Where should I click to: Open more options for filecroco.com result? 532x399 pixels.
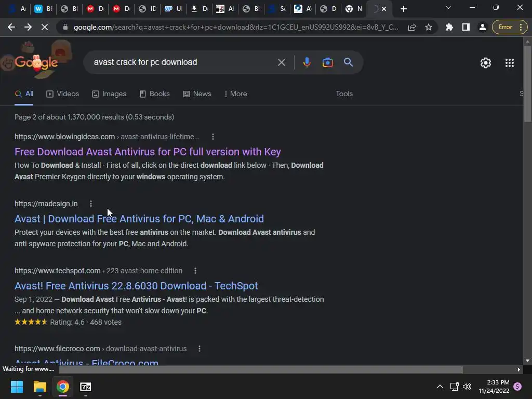tap(199, 349)
